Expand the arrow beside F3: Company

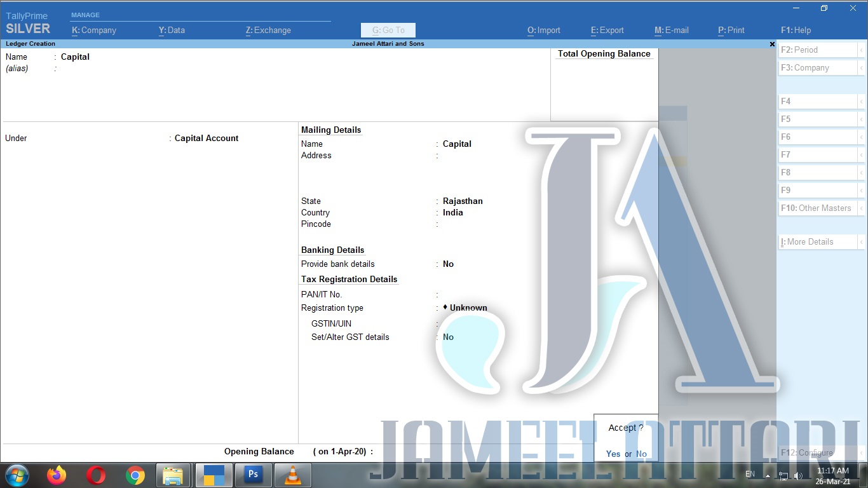click(862, 67)
